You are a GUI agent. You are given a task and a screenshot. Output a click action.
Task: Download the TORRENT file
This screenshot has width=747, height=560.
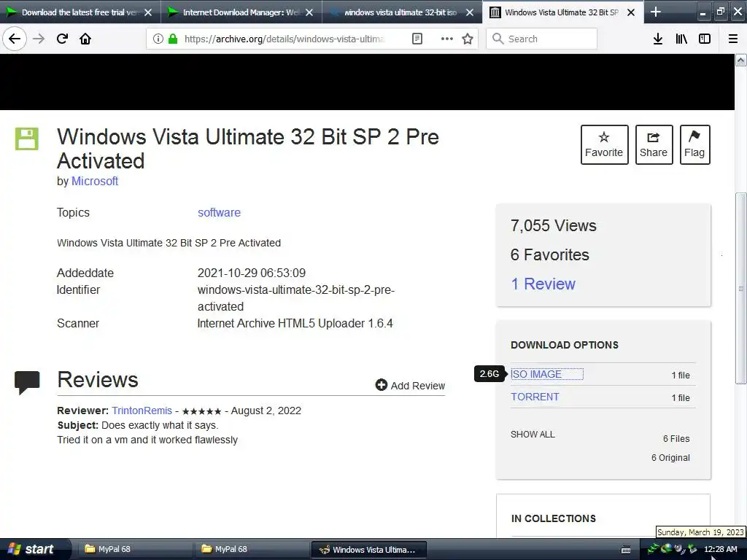pyautogui.click(x=535, y=397)
